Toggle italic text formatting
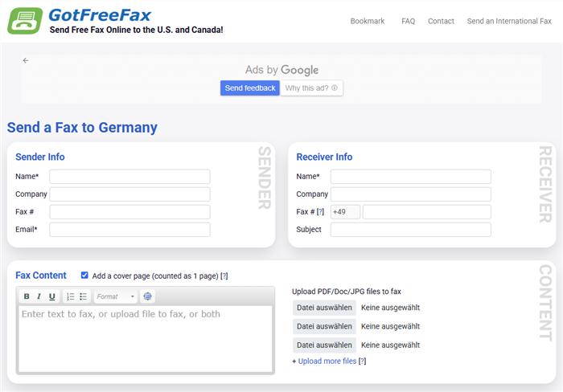Image resolution: width=563 pixels, height=392 pixels. pyautogui.click(x=39, y=296)
